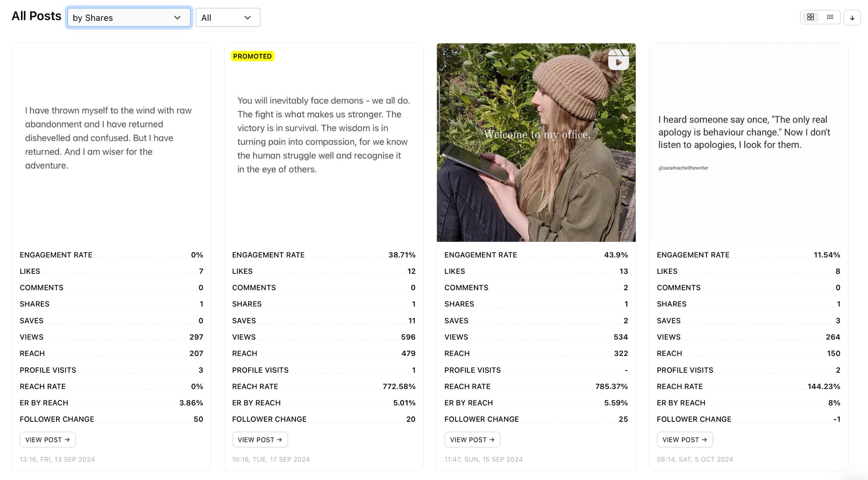This screenshot has height=480, width=868.
Task: Click the @sarahrachelthewriter handle
Action: pyautogui.click(x=684, y=168)
